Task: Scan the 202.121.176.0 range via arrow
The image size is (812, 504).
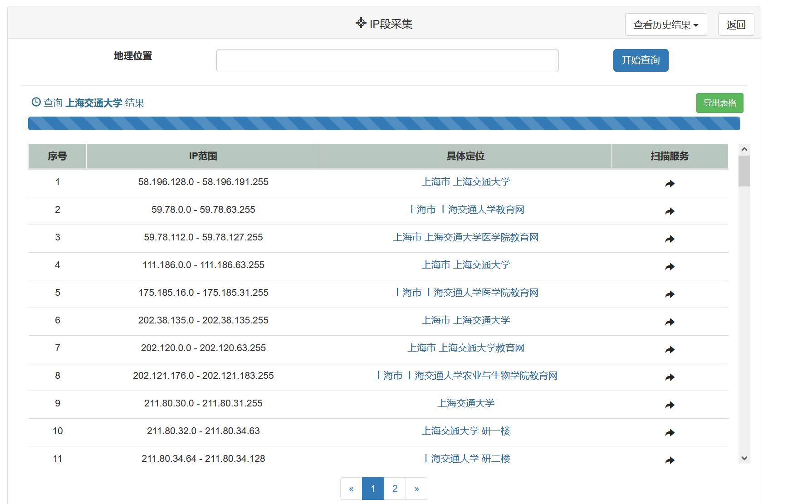Action: click(670, 377)
